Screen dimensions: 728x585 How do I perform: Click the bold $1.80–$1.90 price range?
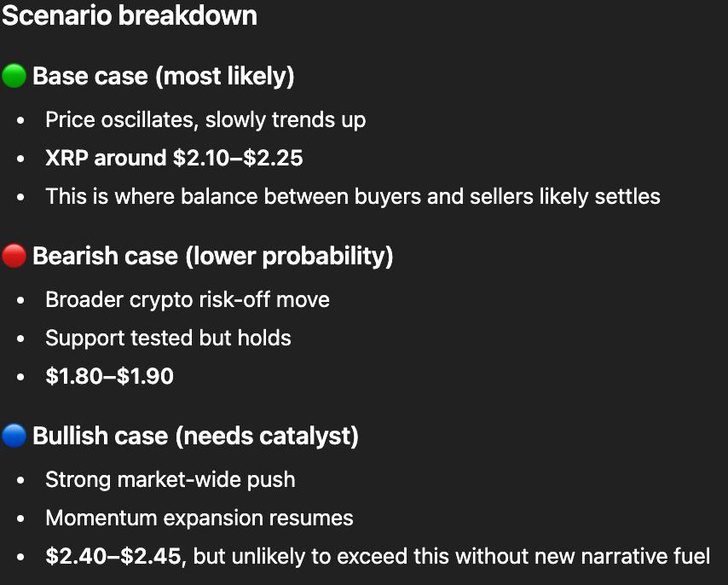109,376
